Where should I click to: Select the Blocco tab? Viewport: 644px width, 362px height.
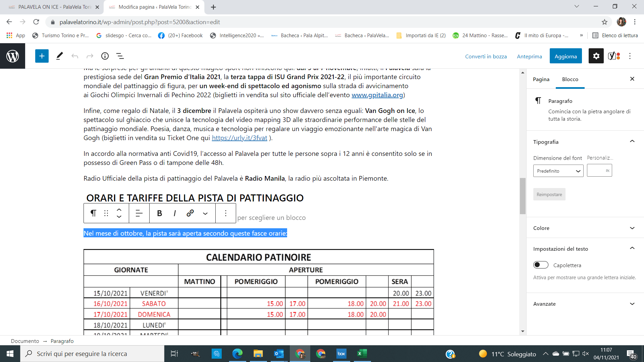570,79
